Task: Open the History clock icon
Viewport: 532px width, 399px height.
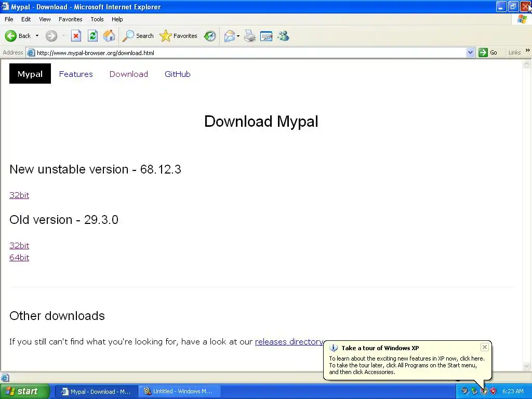Action: (x=210, y=36)
